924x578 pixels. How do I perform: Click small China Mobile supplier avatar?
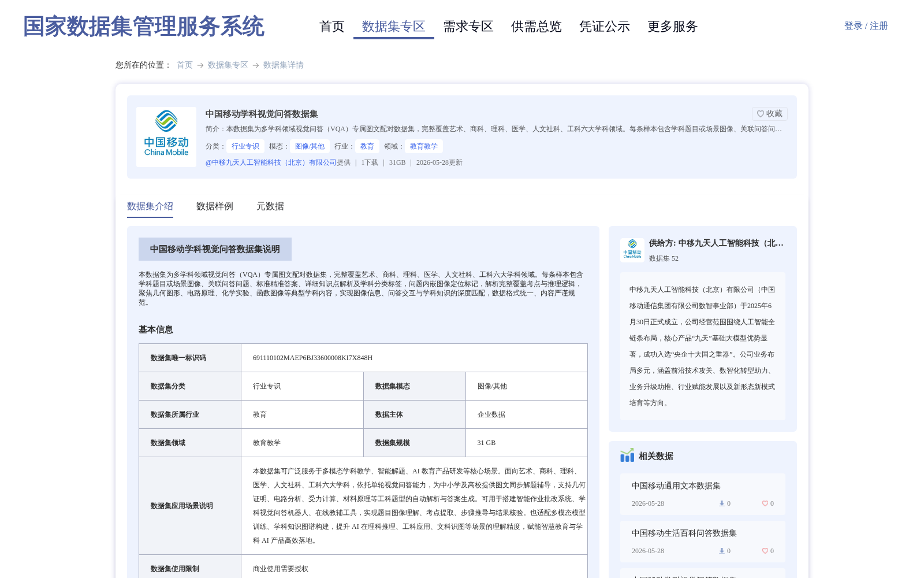tap(632, 250)
